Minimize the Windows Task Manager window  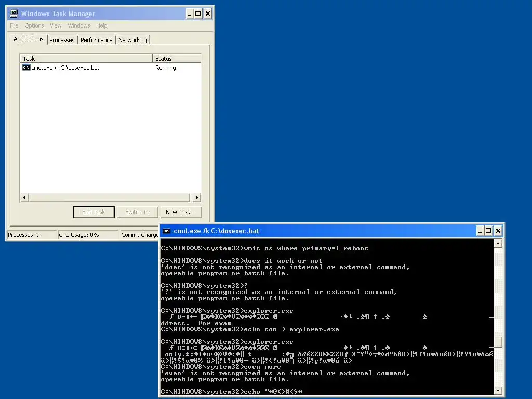click(x=190, y=14)
